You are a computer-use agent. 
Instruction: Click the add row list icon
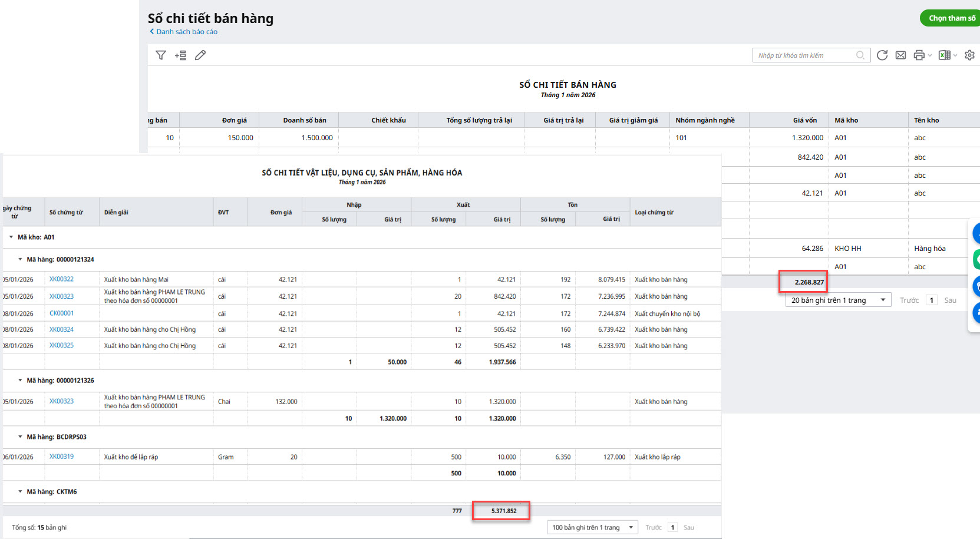pyautogui.click(x=180, y=55)
